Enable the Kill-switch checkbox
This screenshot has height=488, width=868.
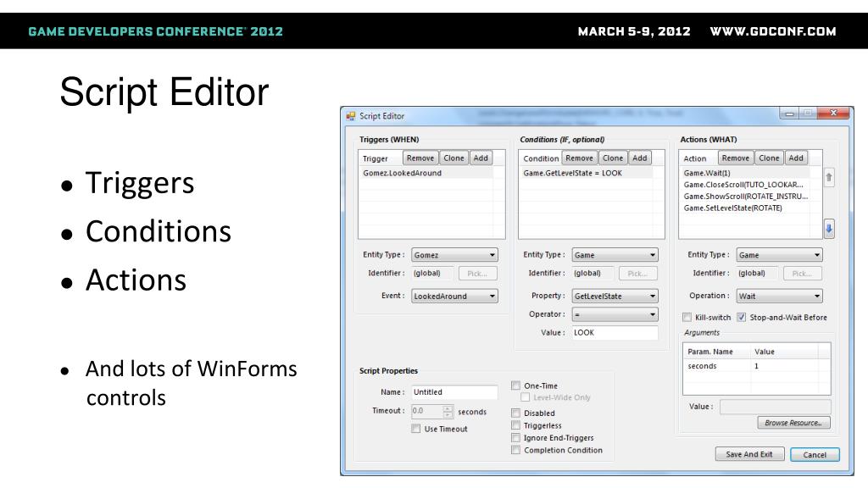[687, 317]
